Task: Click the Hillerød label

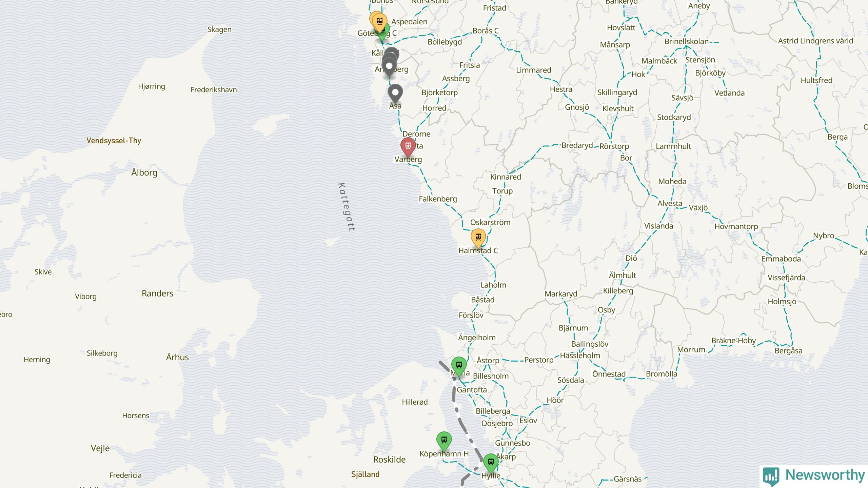Action: (415, 402)
